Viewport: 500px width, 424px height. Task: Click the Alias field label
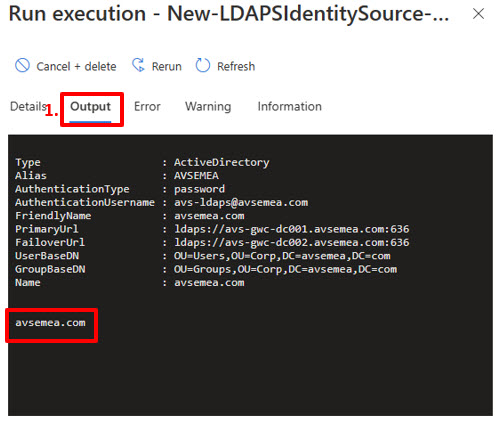click(31, 176)
